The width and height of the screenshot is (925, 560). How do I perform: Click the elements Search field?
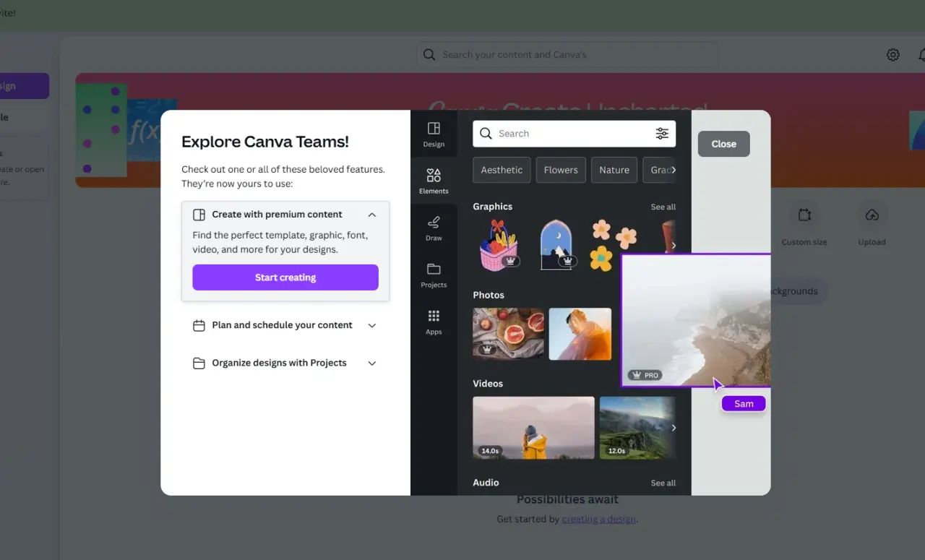coord(575,134)
